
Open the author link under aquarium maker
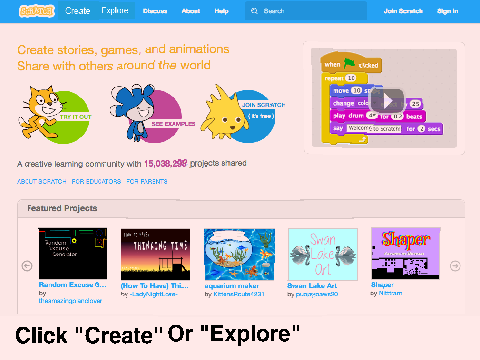(239, 294)
